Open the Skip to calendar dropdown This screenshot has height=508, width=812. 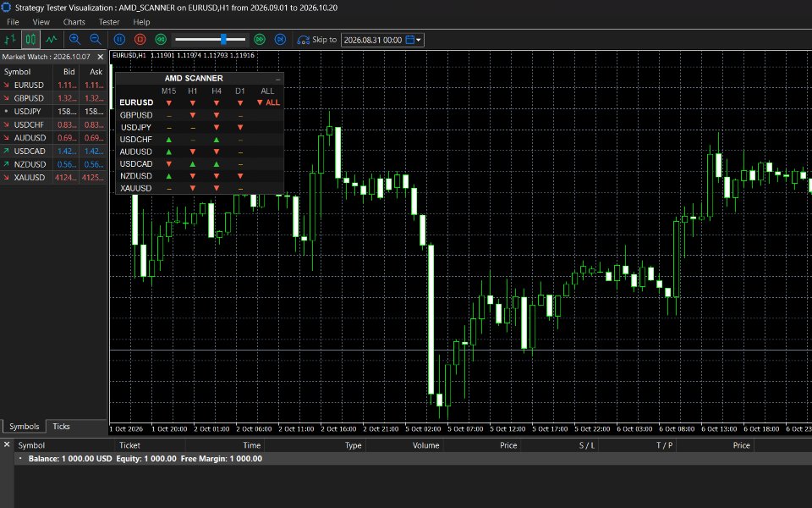tap(414, 40)
